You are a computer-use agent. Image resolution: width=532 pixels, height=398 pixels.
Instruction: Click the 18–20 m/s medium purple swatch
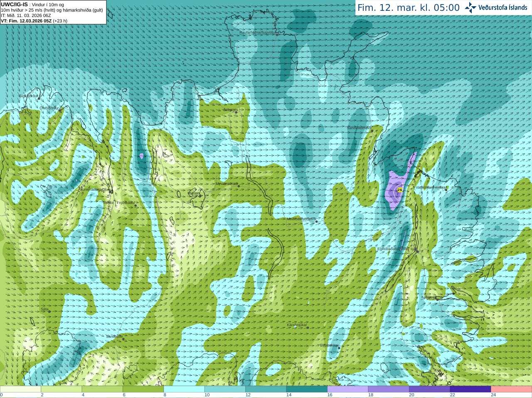click(389, 389)
